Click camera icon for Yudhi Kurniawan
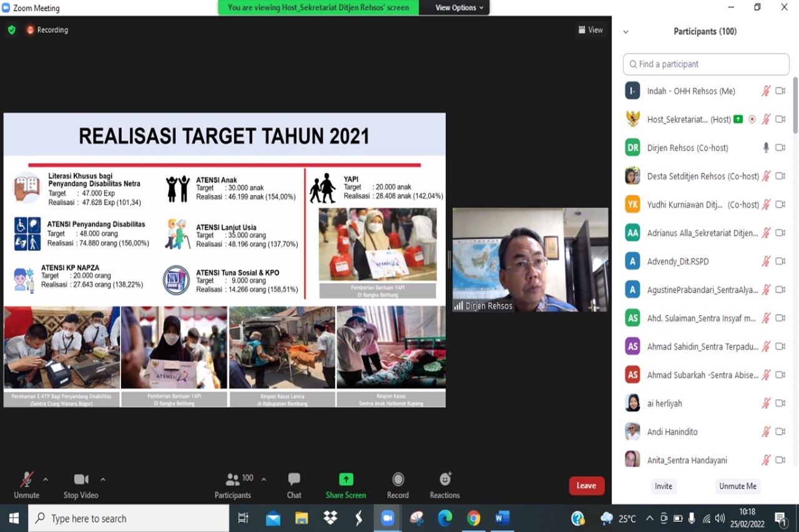The height and width of the screenshot is (532, 799). (x=780, y=205)
